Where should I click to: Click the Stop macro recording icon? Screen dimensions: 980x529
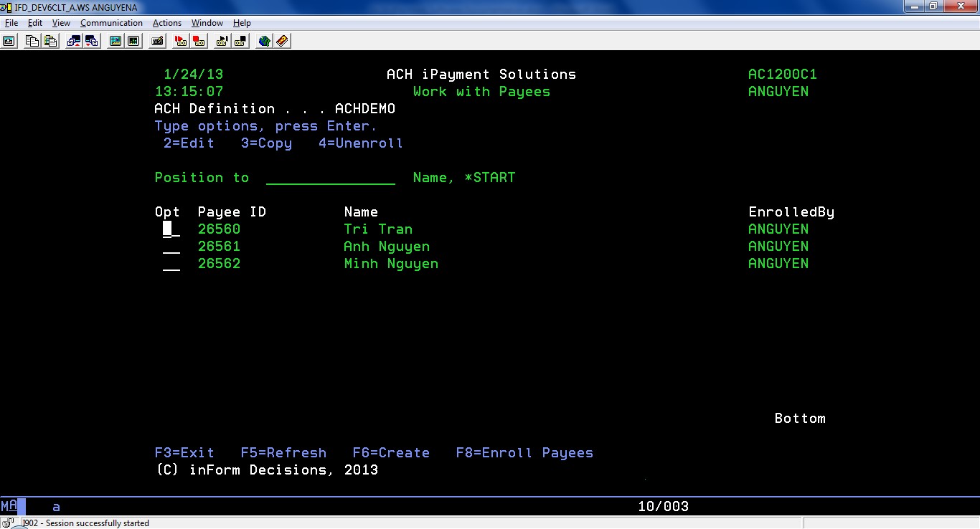[x=199, y=41]
